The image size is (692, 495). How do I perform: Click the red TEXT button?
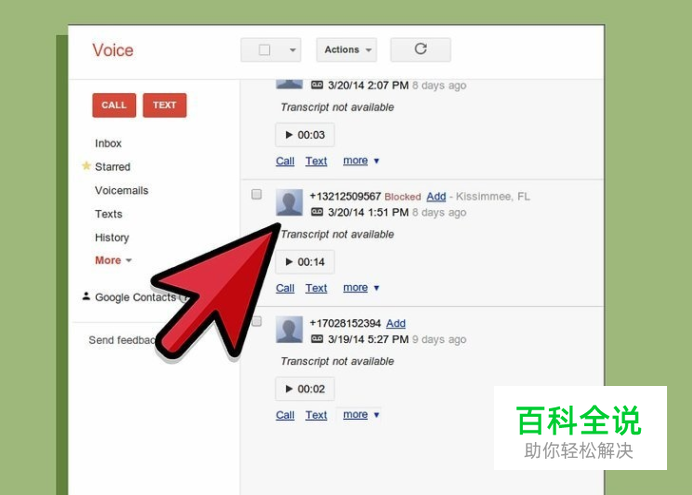pyautogui.click(x=165, y=105)
